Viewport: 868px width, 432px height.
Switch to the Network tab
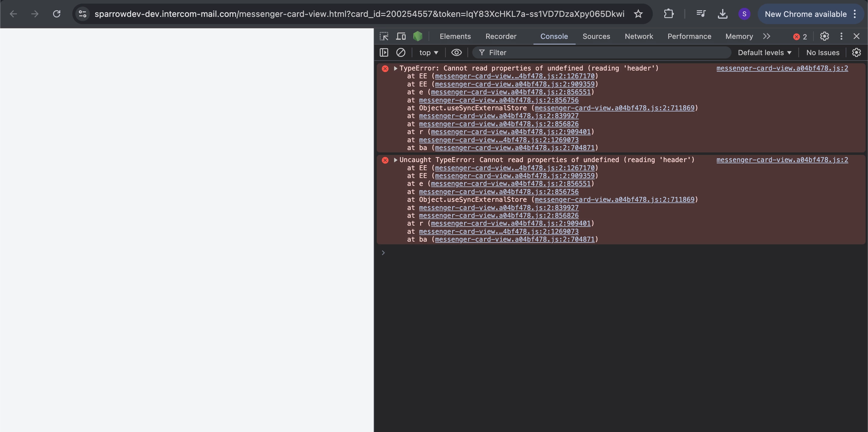[x=639, y=36]
